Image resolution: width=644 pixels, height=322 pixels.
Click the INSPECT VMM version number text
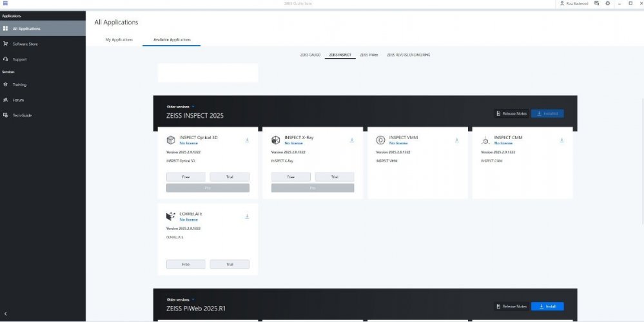[x=393, y=152]
